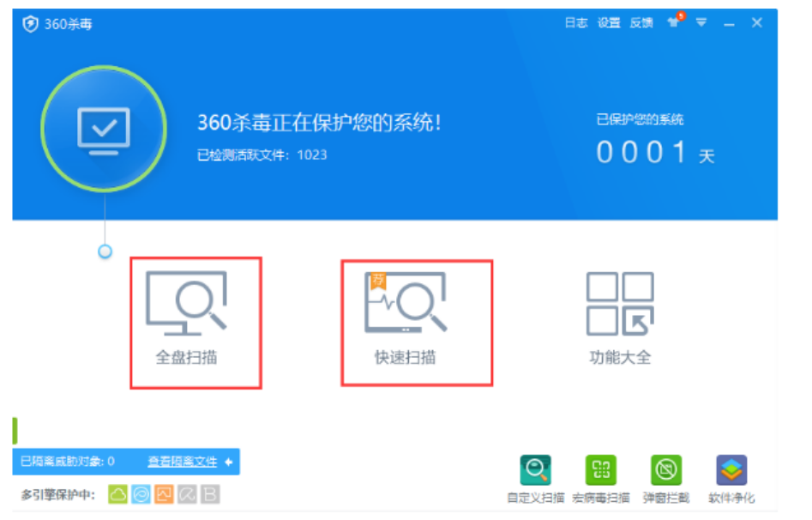812x520 pixels.
Task: Enable the gray fourth engine icon
Action: tap(187, 494)
